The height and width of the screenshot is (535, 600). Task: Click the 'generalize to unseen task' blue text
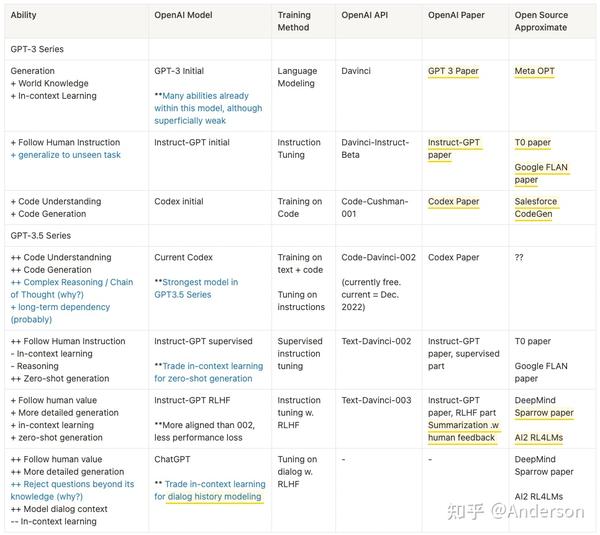point(65,155)
